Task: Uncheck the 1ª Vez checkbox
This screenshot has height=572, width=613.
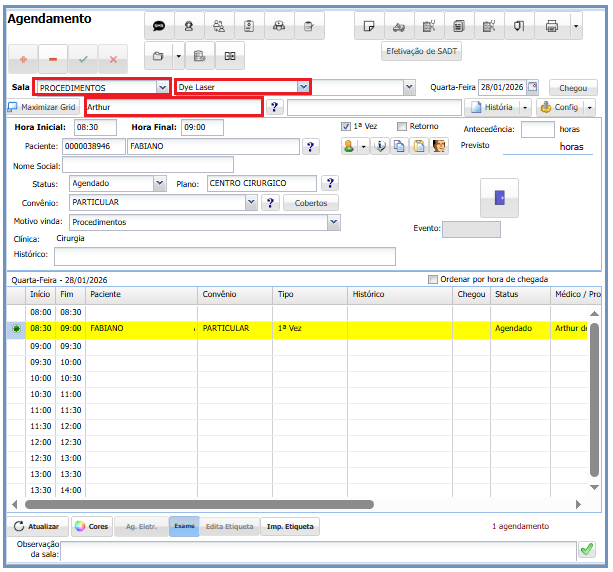Action: coord(346,127)
